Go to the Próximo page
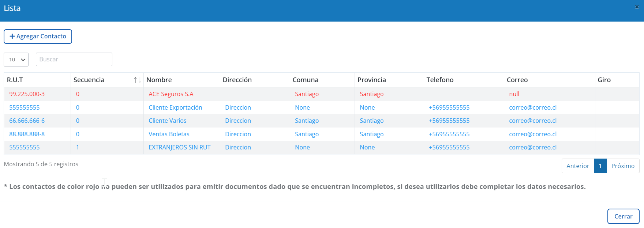The image size is (644, 228). click(623, 166)
